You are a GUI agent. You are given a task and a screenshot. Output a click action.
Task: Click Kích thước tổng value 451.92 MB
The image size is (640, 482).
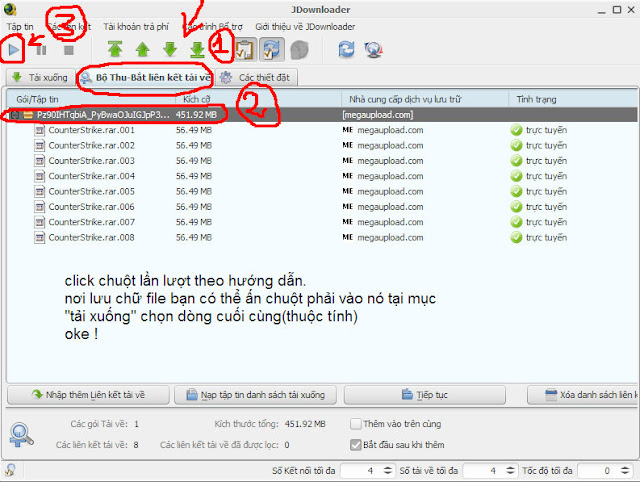[305, 424]
